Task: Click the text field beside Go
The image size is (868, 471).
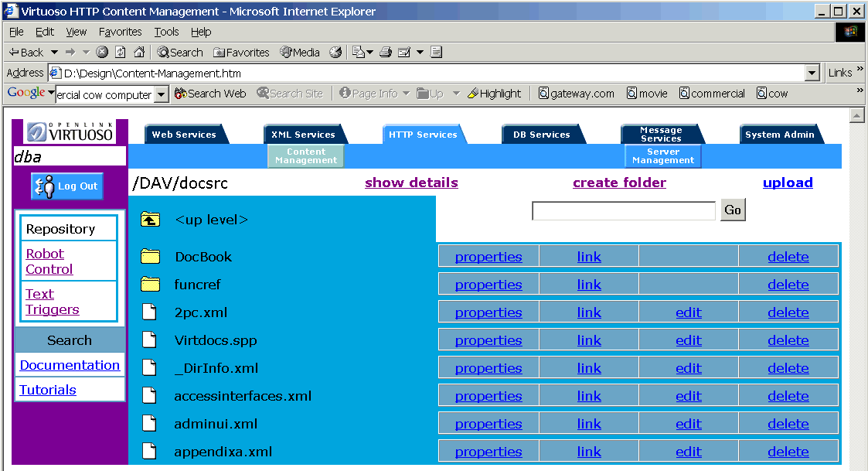Action: coord(624,210)
